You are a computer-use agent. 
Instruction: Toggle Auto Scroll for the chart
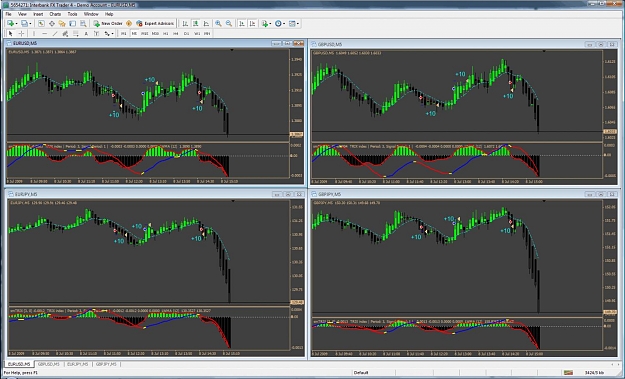pos(242,24)
